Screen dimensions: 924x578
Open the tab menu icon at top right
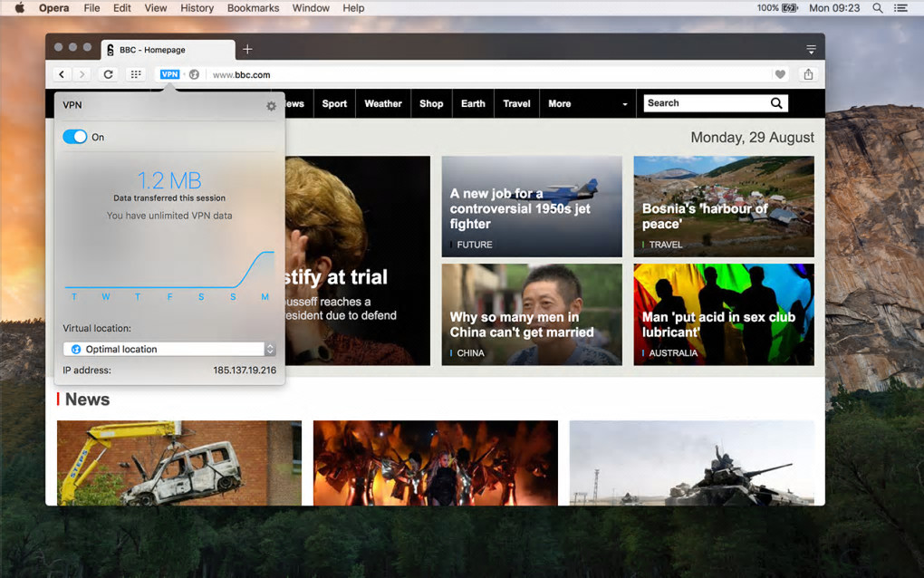point(812,50)
